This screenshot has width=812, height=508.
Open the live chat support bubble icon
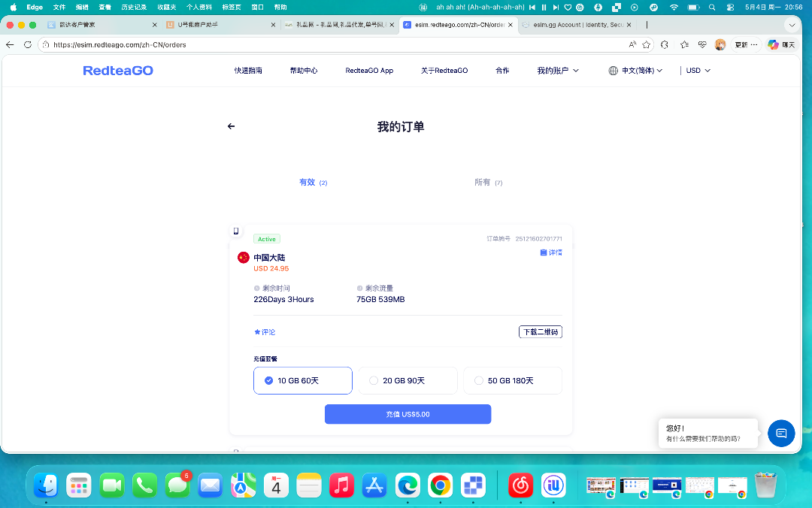pos(781,433)
